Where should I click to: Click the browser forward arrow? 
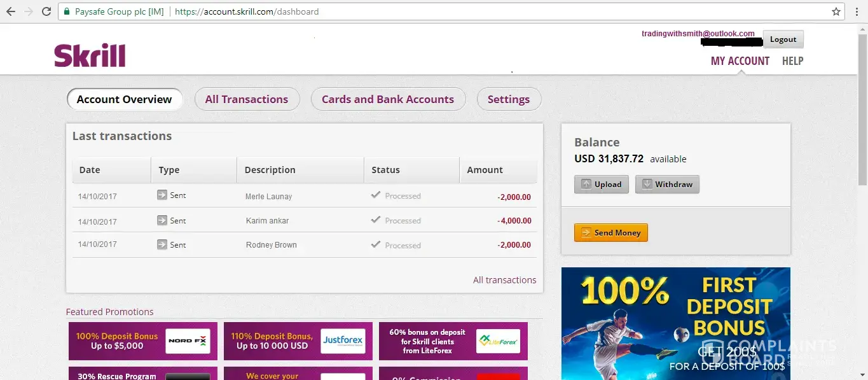[29, 11]
